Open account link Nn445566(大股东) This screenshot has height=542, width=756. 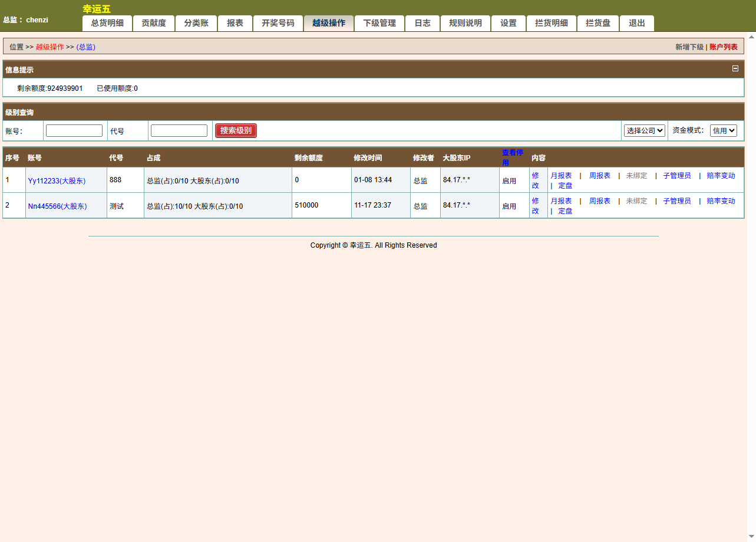tap(57, 206)
